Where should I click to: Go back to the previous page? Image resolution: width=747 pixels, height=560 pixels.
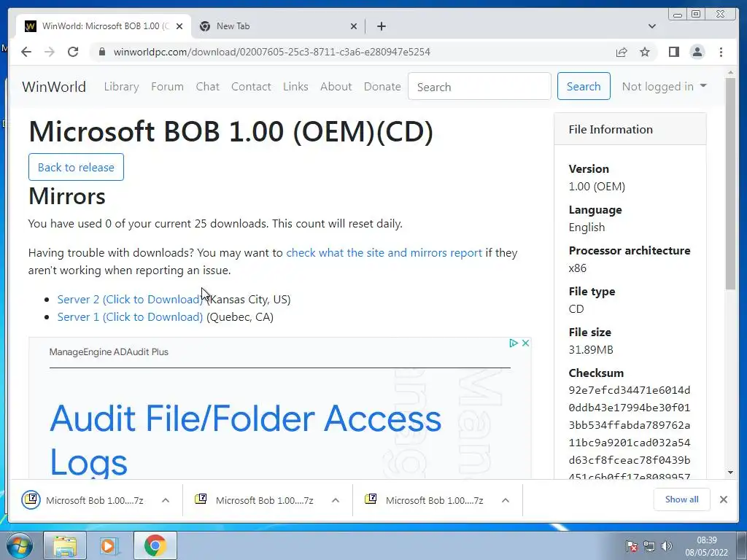coord(26,52)
